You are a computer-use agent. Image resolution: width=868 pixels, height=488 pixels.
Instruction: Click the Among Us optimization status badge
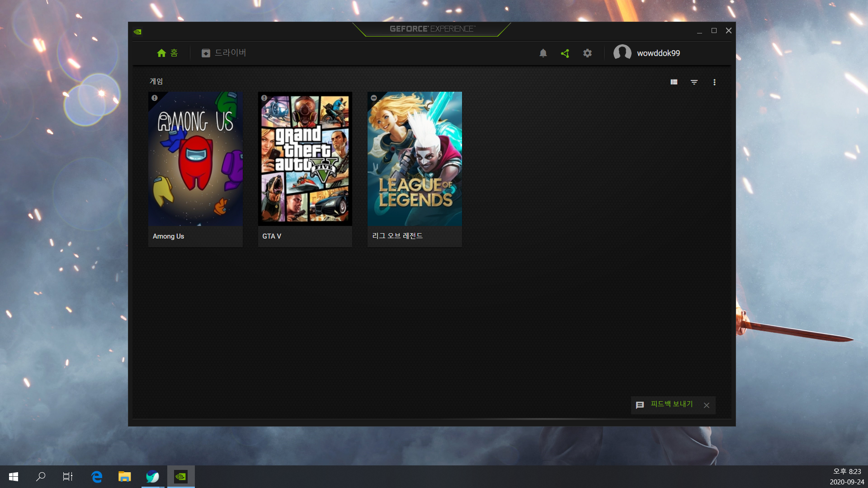coord(155,98)
